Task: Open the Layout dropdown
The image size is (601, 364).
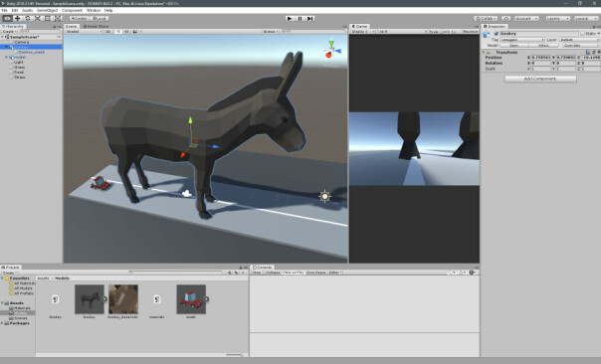Action: [x=586, y=18]
